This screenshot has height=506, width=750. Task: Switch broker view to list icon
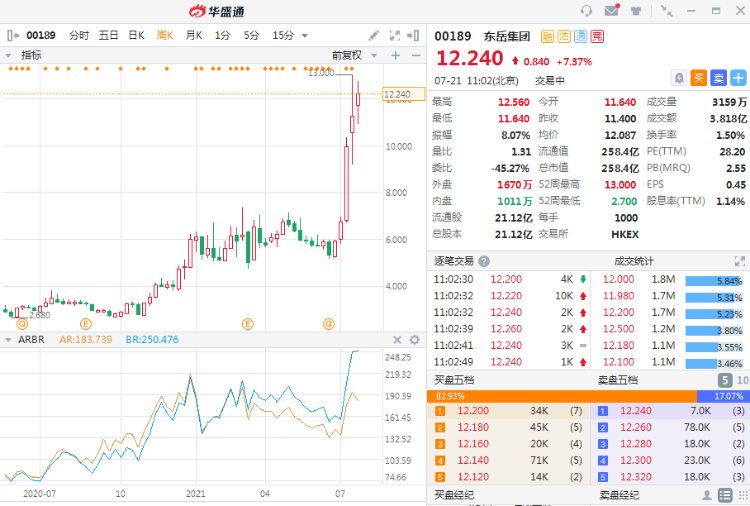[x=725, y=495]
